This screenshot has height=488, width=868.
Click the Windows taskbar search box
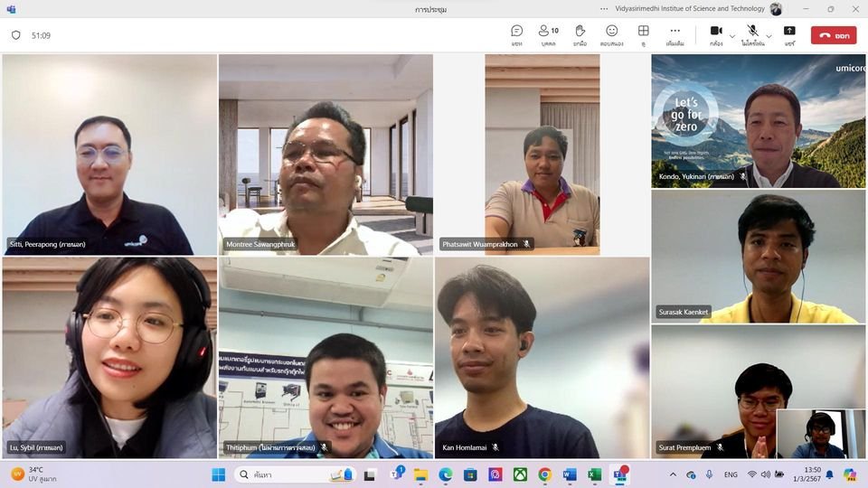(294, 474)
